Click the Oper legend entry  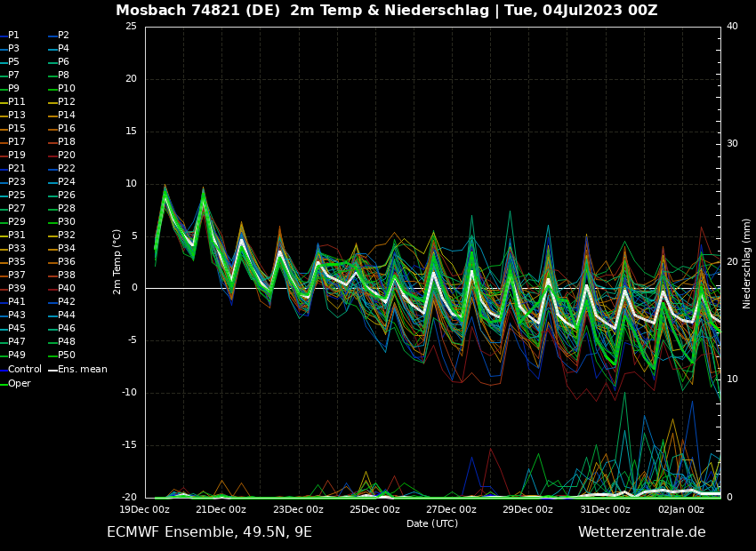[x=19, y=383]
